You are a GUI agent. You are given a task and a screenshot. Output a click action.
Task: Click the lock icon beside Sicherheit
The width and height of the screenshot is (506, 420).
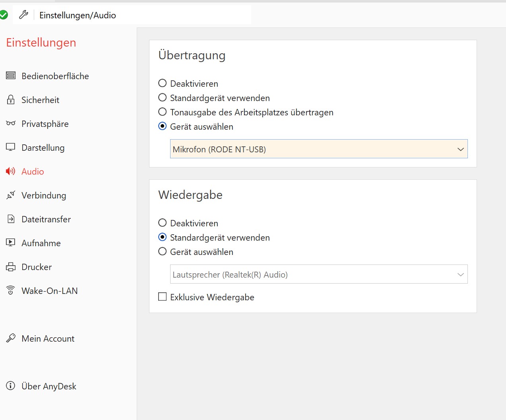(x=11, y=100)
